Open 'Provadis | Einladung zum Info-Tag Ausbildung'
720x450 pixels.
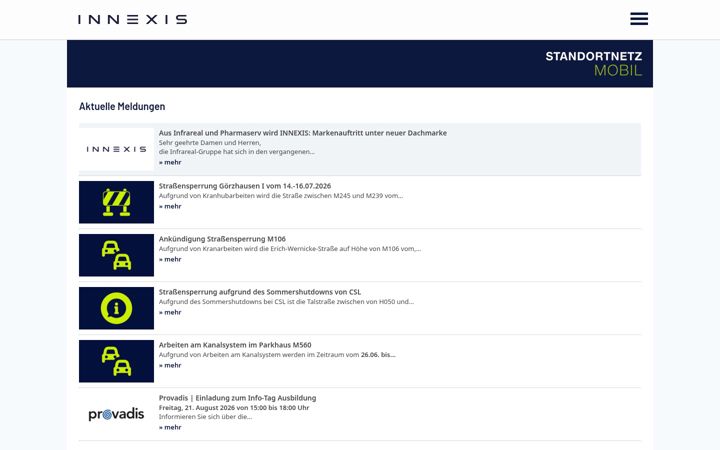pyautogui.click(x=237, y=398)
